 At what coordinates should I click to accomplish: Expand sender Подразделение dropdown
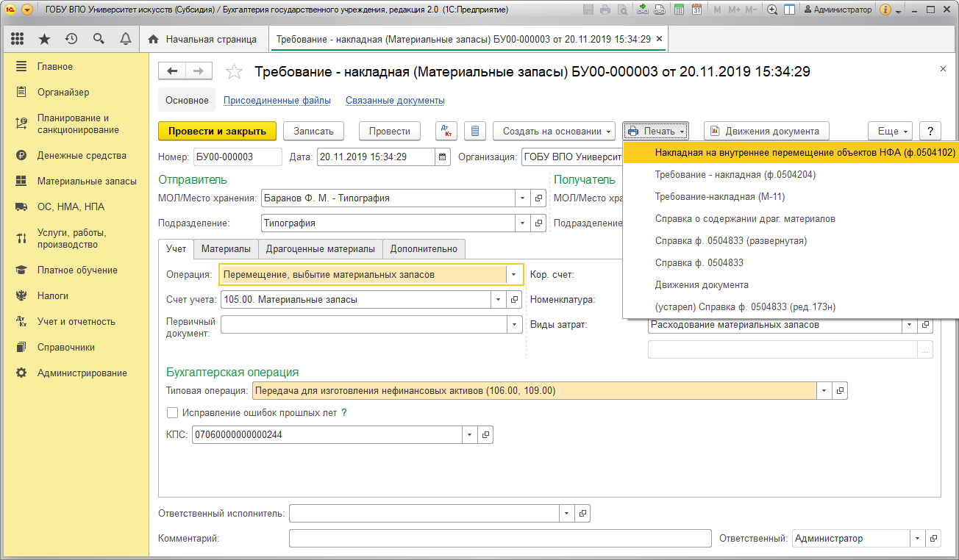(x=522, y=223)
